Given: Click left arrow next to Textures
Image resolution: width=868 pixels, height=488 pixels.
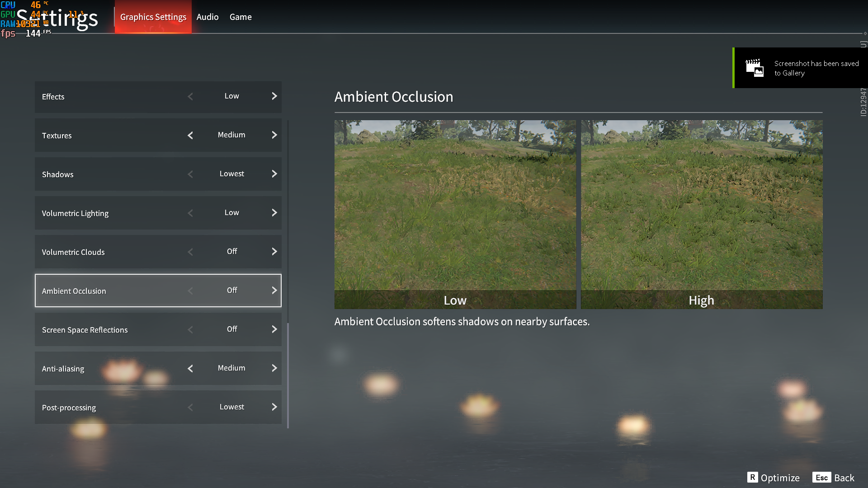Looking at the screenshot, I should 190,135.
